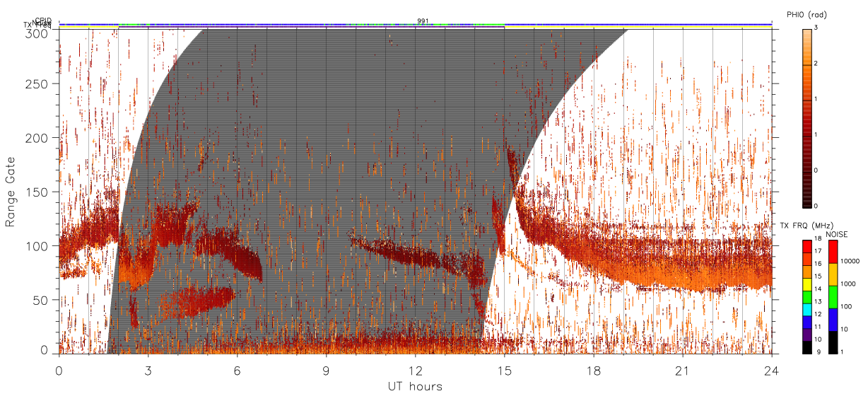
Task: Click the "NOISE" legend title
Action: [837, 234]
